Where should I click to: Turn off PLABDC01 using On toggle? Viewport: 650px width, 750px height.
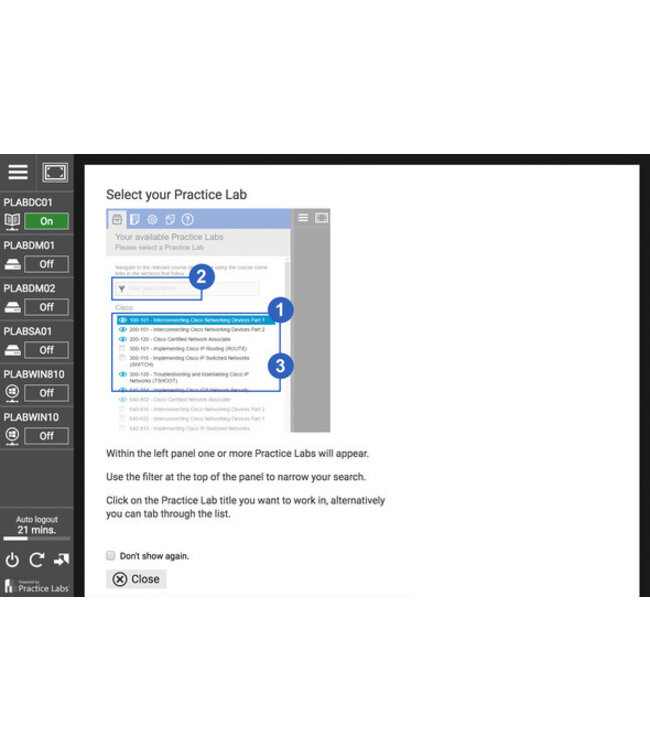(x=46, y=221)
